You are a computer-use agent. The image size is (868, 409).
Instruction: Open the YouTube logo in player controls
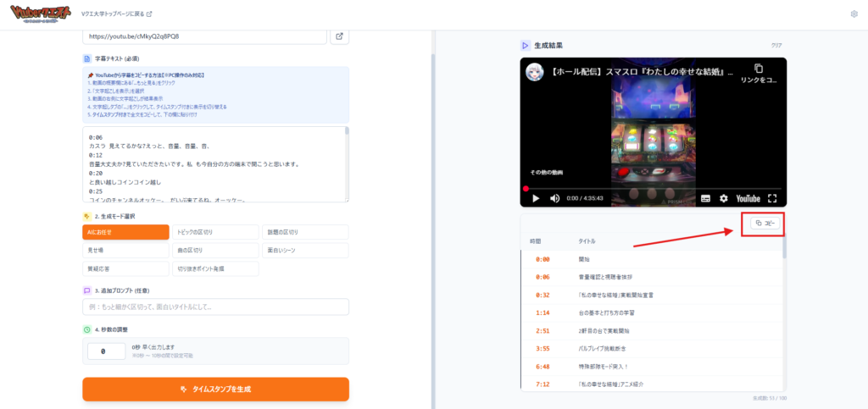click(x=748, y=198)
